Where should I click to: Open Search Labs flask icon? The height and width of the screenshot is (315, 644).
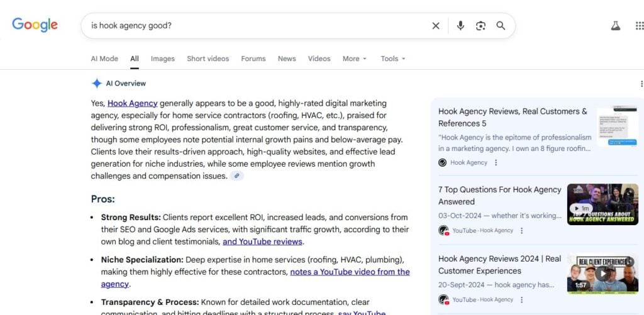pyautogui.click(x=615, y=26)
